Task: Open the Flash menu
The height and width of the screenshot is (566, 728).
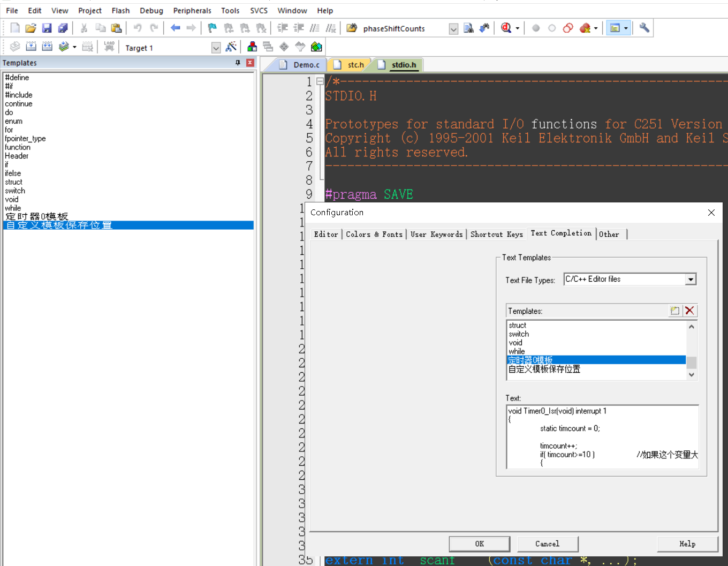Action: point(120,10)
